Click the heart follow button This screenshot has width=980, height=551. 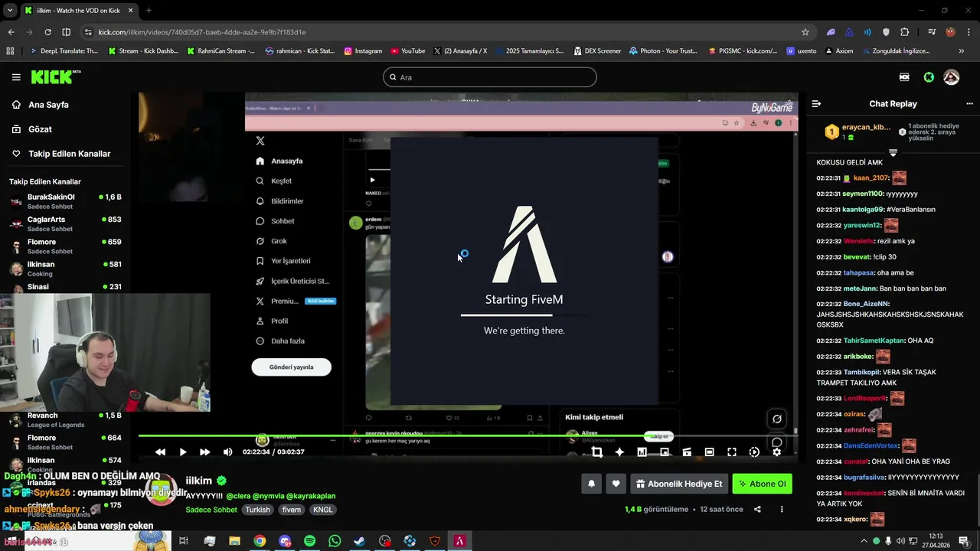[616, 484]
